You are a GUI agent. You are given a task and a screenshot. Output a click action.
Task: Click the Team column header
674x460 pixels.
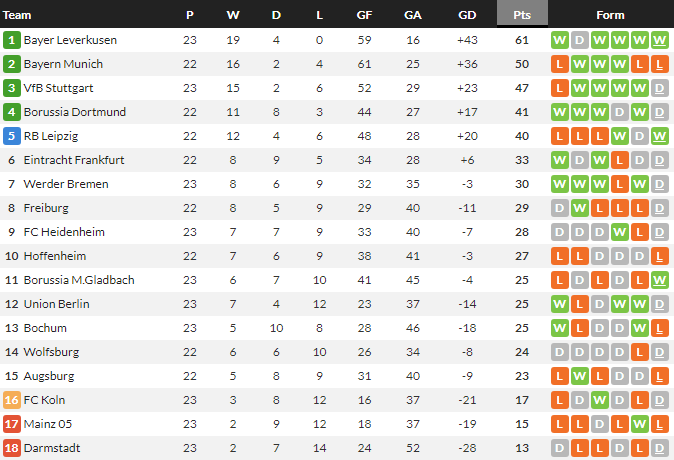point(18,15)
